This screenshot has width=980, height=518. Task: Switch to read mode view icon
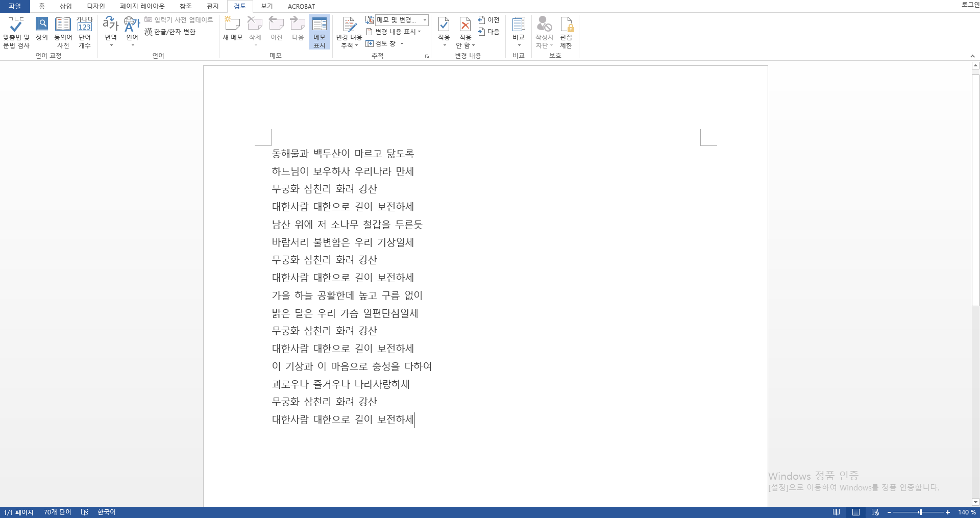(x=836, y=512)
